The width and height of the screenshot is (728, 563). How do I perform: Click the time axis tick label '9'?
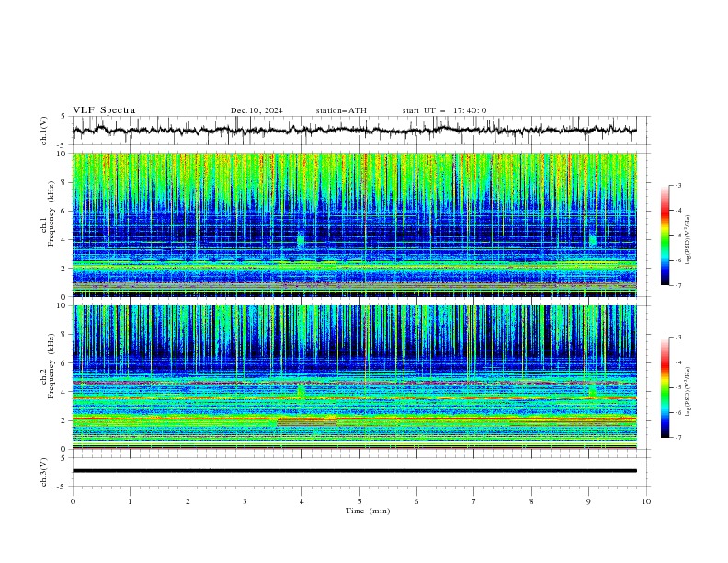(588, 501)
